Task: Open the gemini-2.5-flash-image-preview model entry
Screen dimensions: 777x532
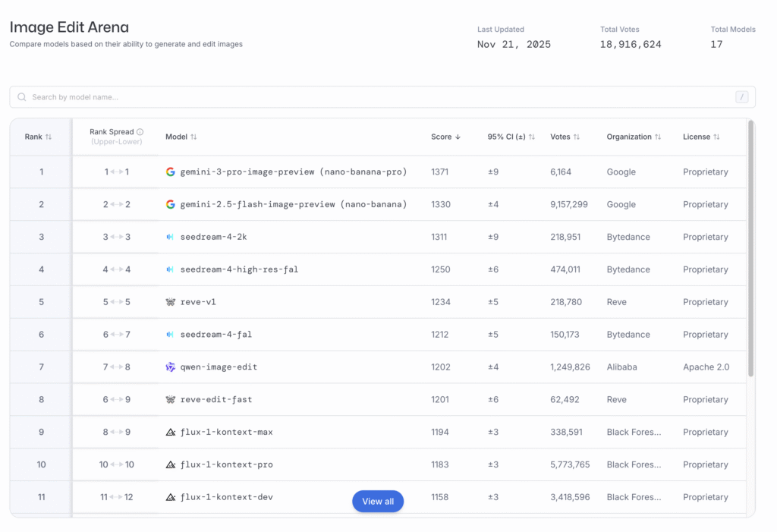Action: coord(293,205)
